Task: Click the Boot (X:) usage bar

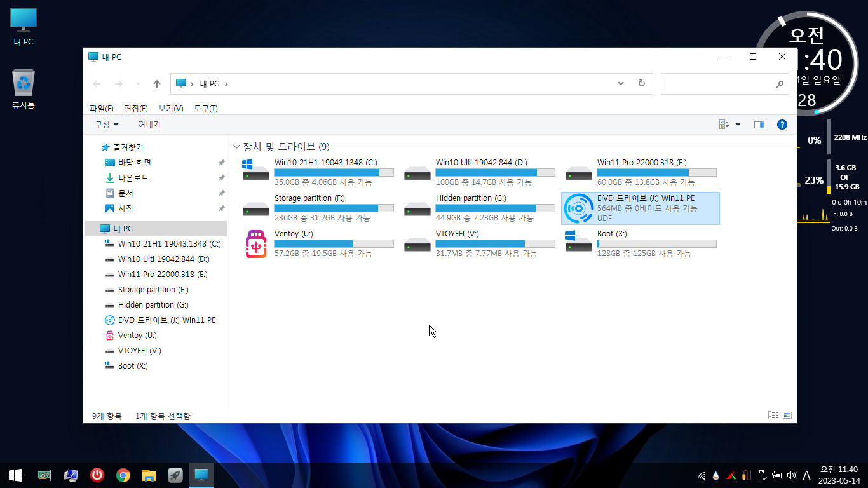Action: click(656, 243)
